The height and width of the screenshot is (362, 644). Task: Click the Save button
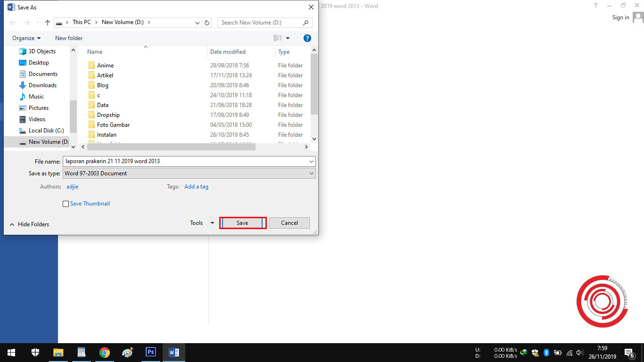coord(242,222)
